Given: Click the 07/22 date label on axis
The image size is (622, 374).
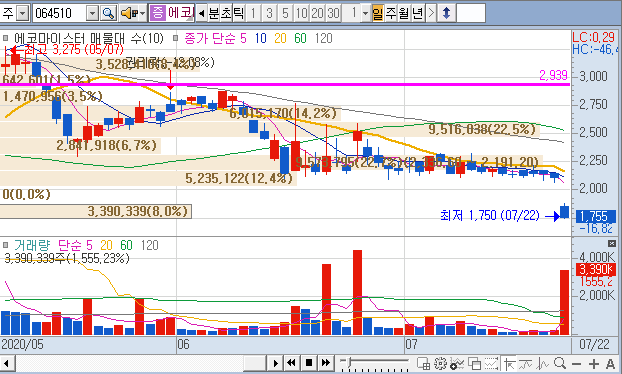Looking at the screenshot, I should pyautogui.click(x=594, y=344).
